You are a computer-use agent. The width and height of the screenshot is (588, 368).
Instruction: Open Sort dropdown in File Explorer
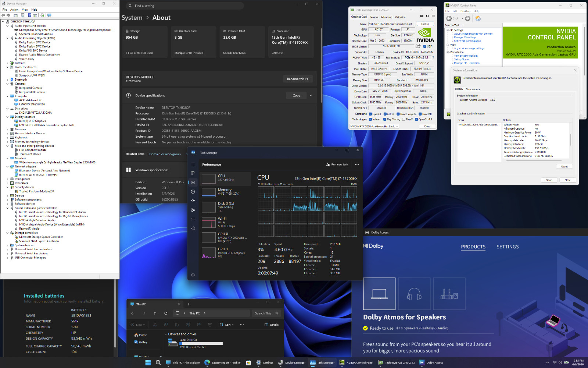pos(226,325)
